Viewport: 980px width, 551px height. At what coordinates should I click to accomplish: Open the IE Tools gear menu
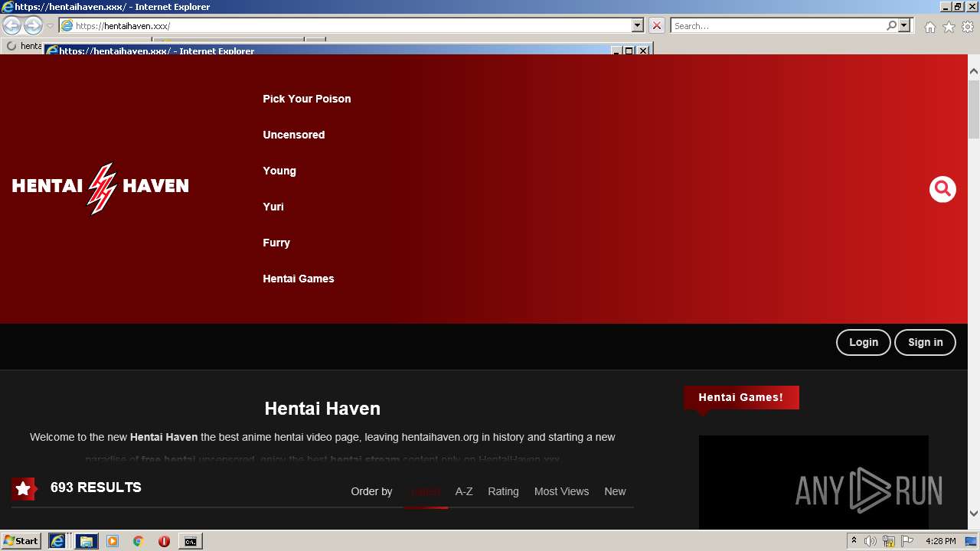click(x=968, y=27)
